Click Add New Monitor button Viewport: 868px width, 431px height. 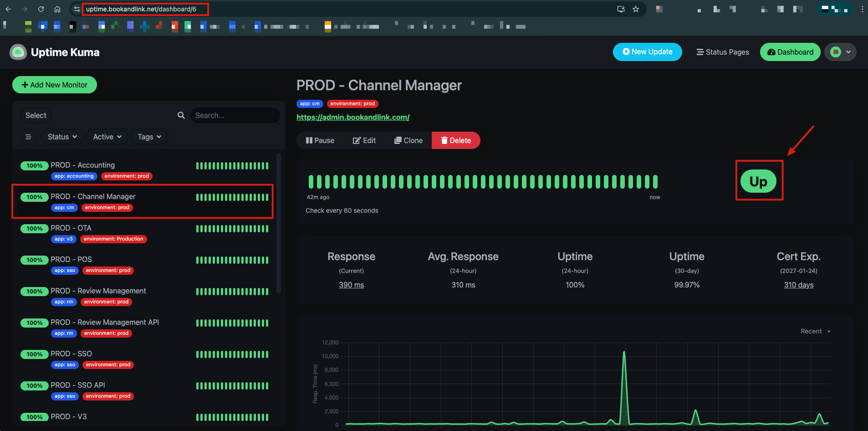click(55, 85)
